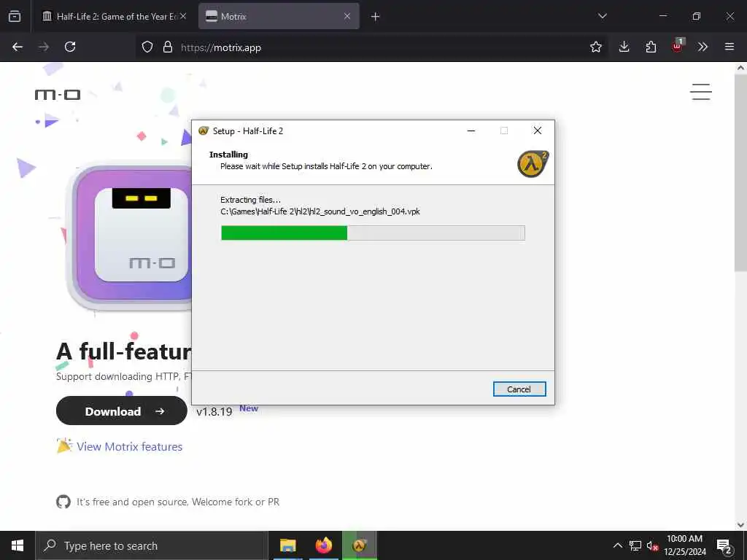The width and height of the screenshot is (747, 560).
Task: Click the uBlock Origin extension icon
Action: coord(677,46)
